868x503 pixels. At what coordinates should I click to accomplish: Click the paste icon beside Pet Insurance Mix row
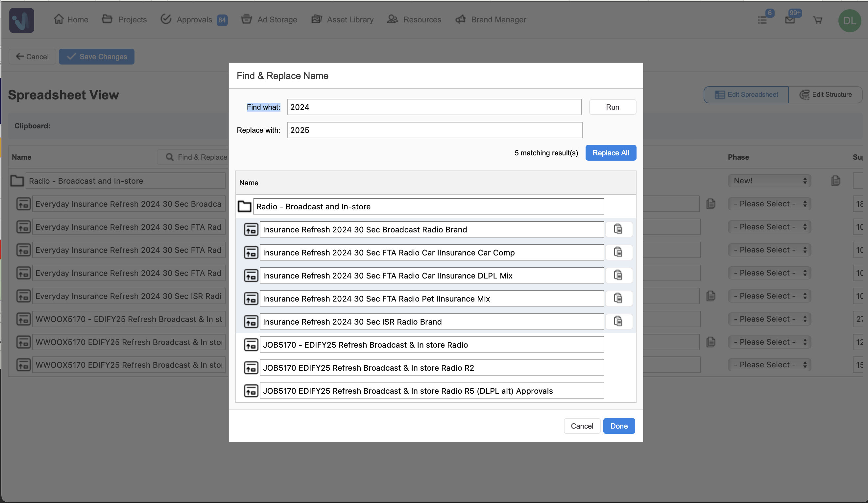tap(618, 298)
